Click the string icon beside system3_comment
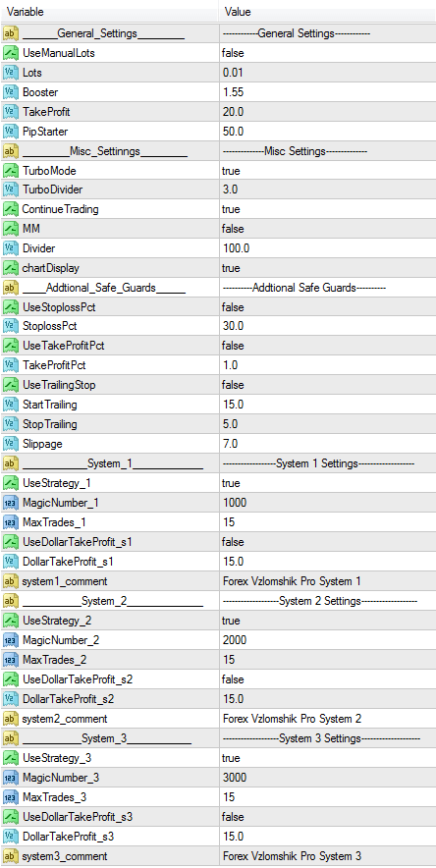 [11, 856]
